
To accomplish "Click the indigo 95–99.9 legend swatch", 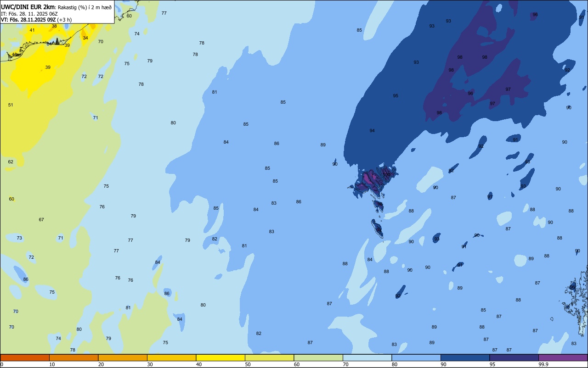I will pos(514,357).
